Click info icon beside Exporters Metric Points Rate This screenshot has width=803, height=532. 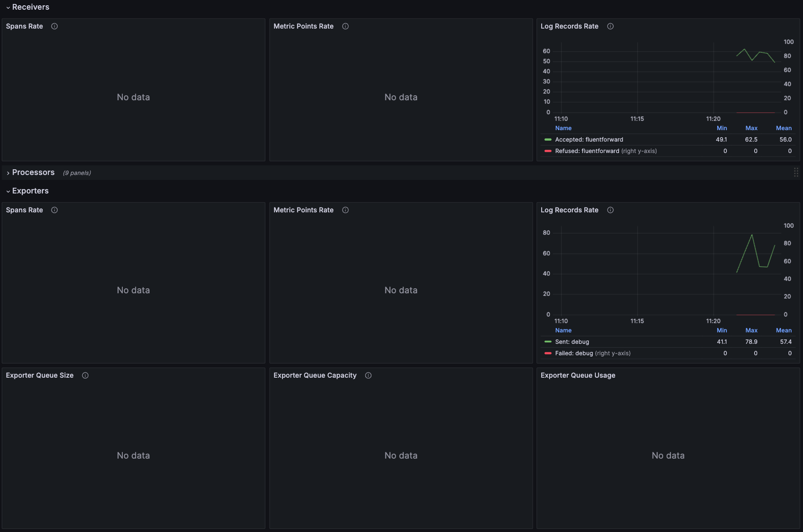point(345,210)
